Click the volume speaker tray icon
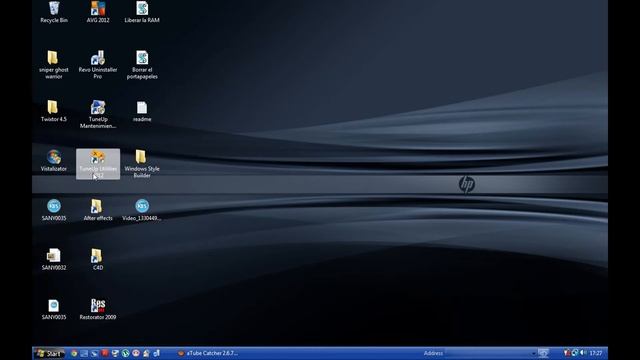Screen dimensions: 640x360 [x=583, y=353]
